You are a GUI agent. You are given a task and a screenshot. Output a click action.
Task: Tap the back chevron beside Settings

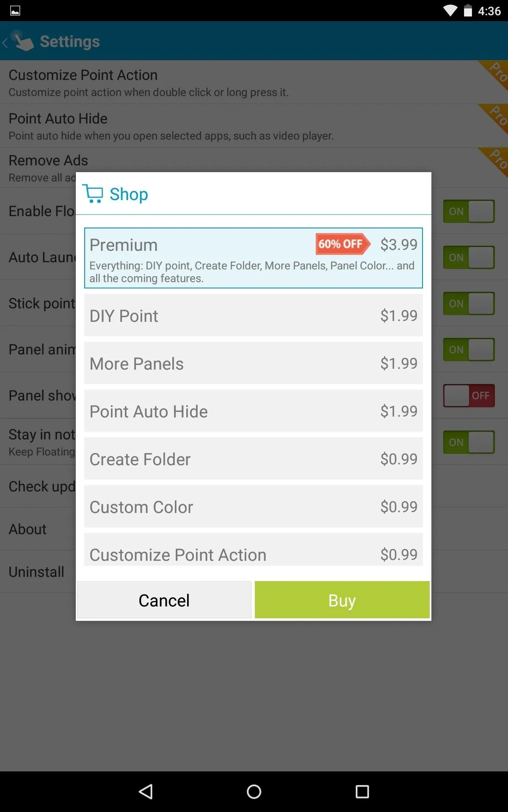(x=5, y=42)
